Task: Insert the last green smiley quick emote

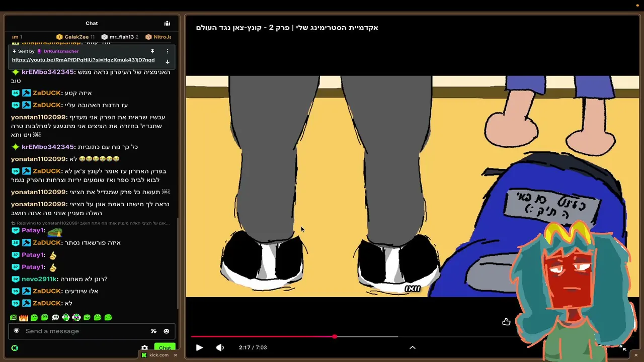Action: (108, 318)
